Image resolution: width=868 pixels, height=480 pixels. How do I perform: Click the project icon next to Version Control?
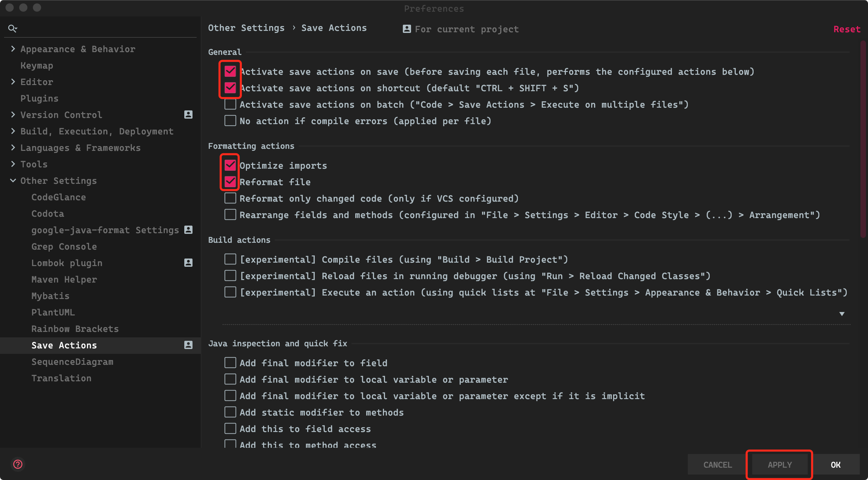(x=188, y=115)
